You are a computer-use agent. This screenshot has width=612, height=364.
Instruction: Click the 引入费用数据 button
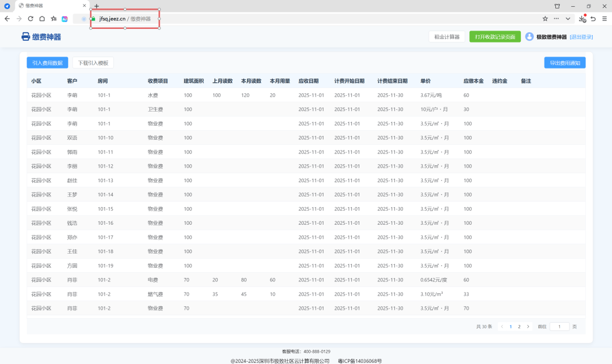click(x=48, y=63)
